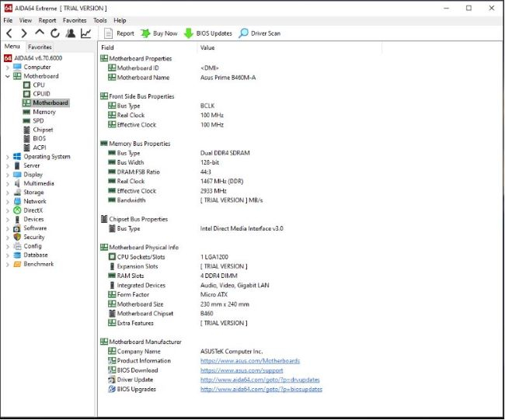Click the Operating System Windows logo icon
Viewport: 505px width, 420px height.
tap(17, 157)
